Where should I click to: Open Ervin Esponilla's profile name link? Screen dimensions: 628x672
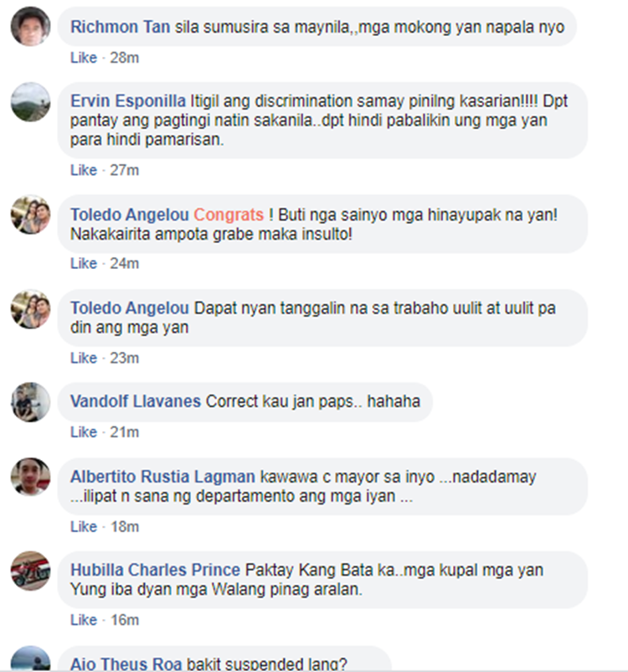pos(128,101)
